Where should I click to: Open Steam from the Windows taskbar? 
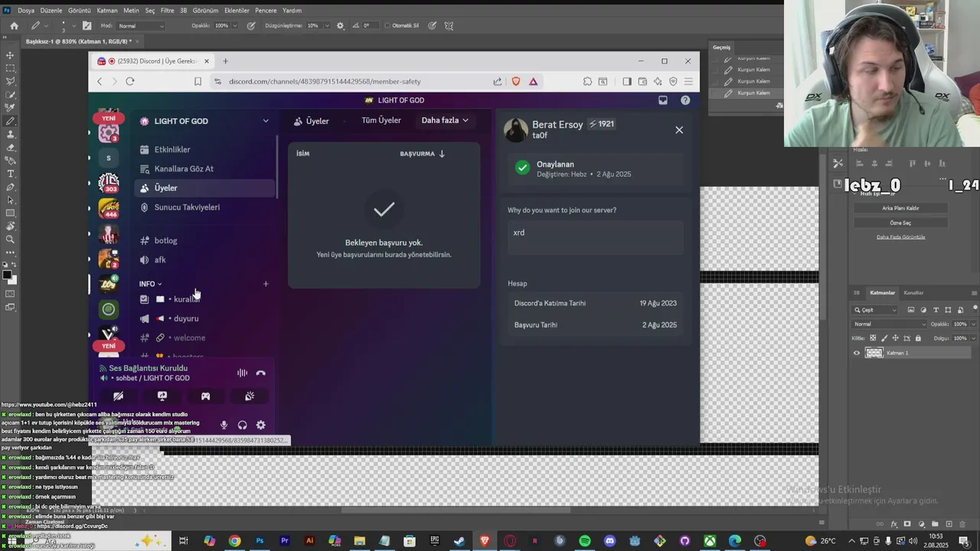(x=459, y=541)
